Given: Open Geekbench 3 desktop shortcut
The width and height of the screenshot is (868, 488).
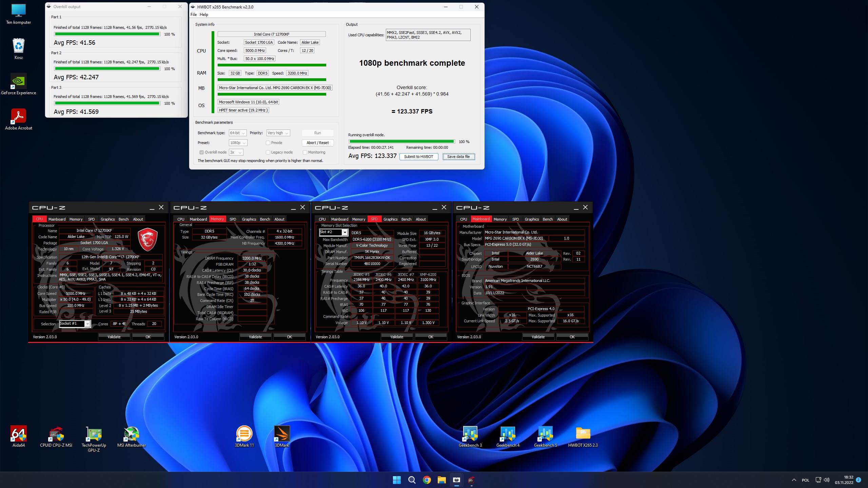Looking at the screenshot, I should (470, 436).
